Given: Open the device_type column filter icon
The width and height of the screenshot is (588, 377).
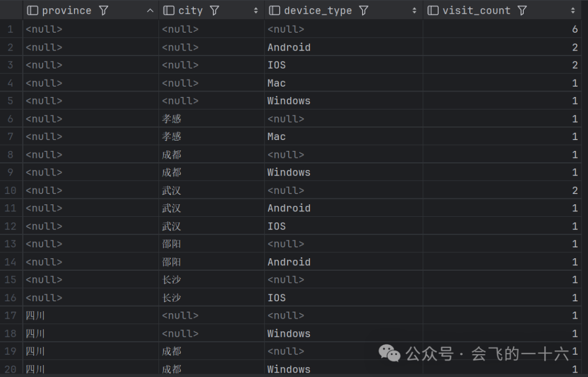Looking at the screenshot, I should pos(364,10).
